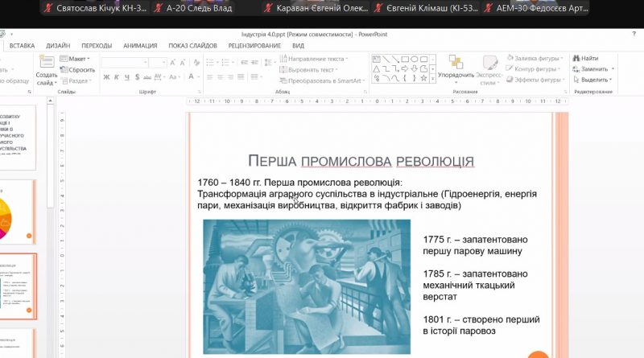The image size is (644, 358).
Task: Open the Заменить replace dropdown
Action: (593, 69)
